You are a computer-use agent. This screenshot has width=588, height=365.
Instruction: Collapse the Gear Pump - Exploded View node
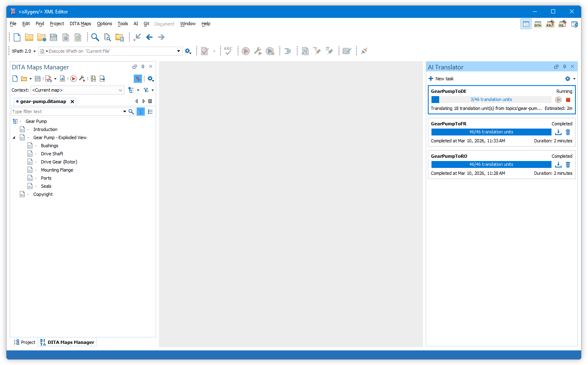pyautogui.click(x=14, y=138)
